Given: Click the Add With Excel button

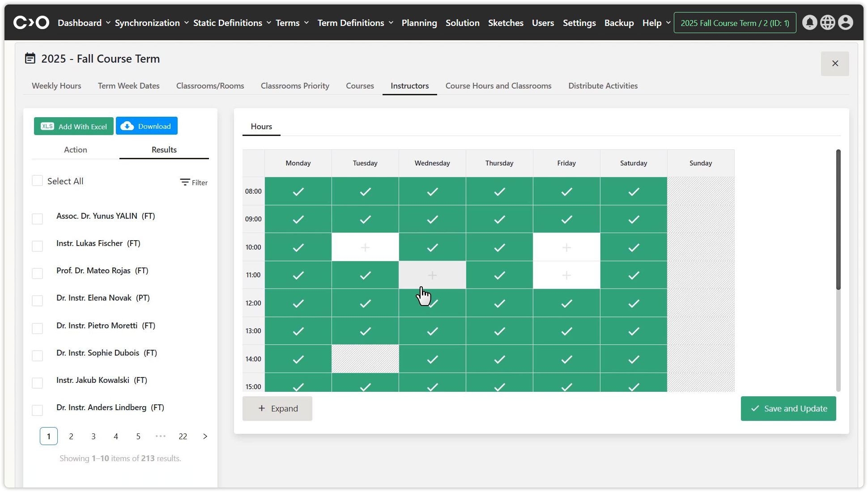Looking at the screenshot, I should point(74,126).
